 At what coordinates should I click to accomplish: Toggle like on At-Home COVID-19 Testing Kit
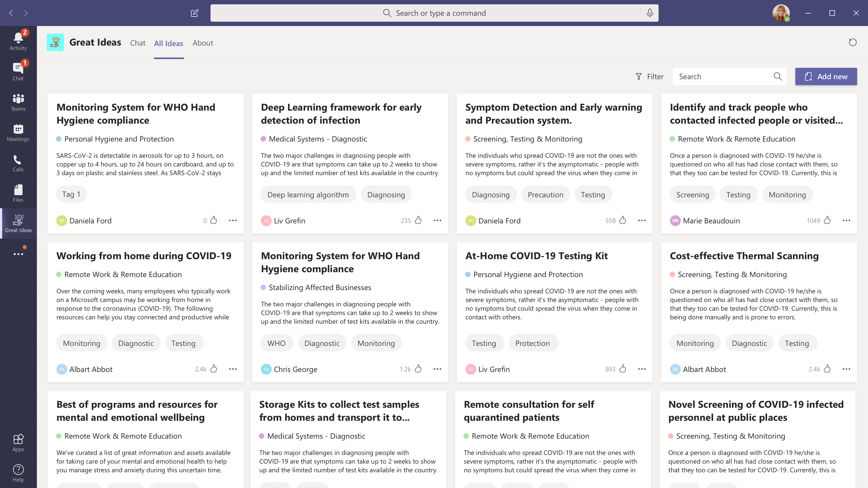click(623, 369)
